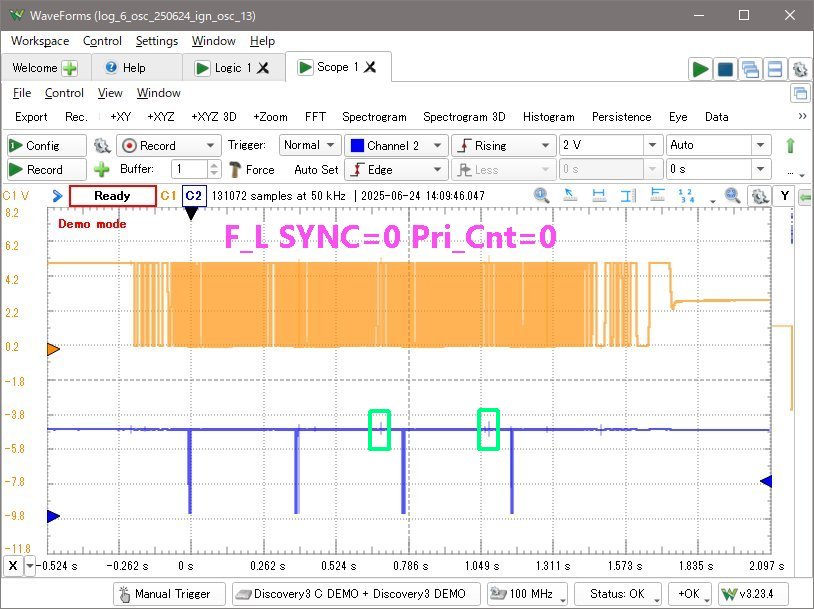Click the hammer Force trigger icon
The height and width of the screenshot is (609, 814).
pos(235,169)
